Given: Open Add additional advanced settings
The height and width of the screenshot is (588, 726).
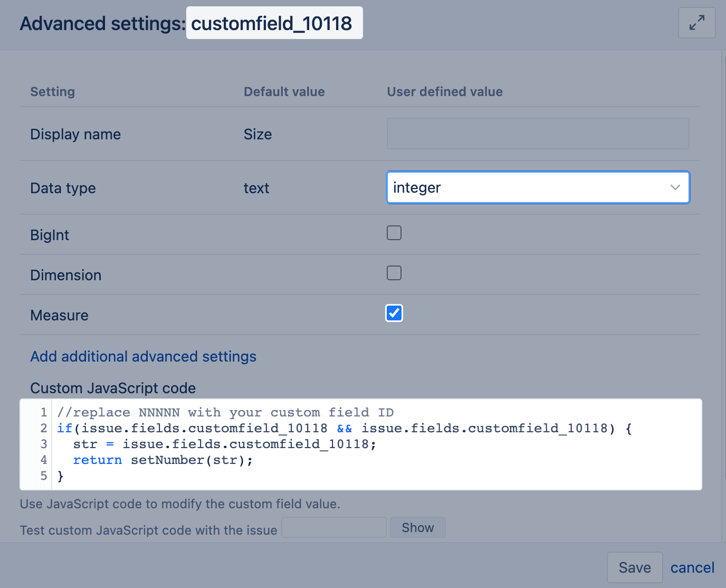Looking at the screenshot, I should click(x=143, y=356).
